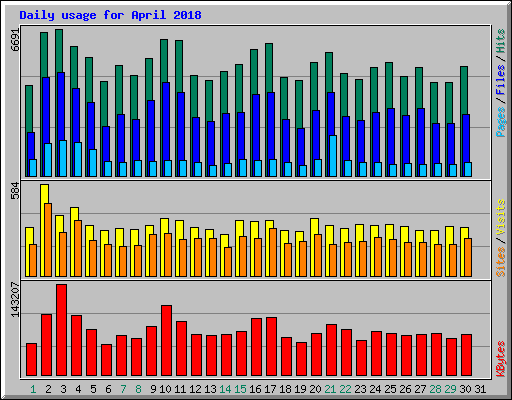Click day 14 on the x-axis
The height and width of the screenshot is (400, 512).
point(225,389)
